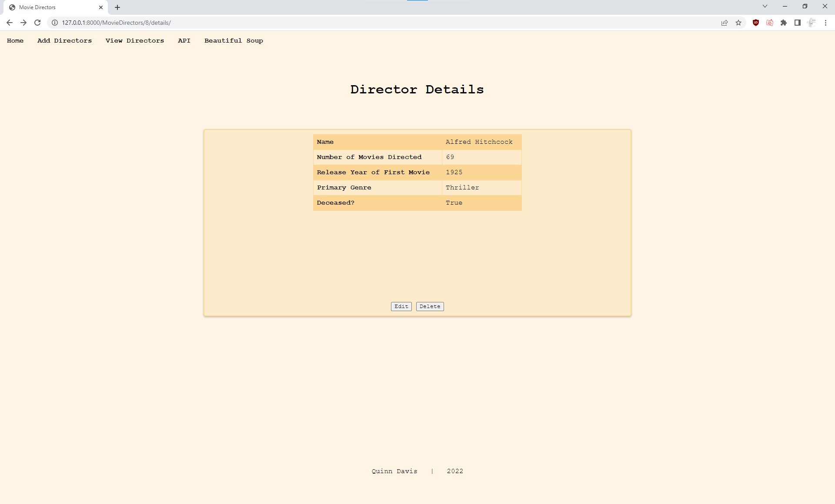
Task: Select the Alfred Hitchcock name cell
Action: 482,142
